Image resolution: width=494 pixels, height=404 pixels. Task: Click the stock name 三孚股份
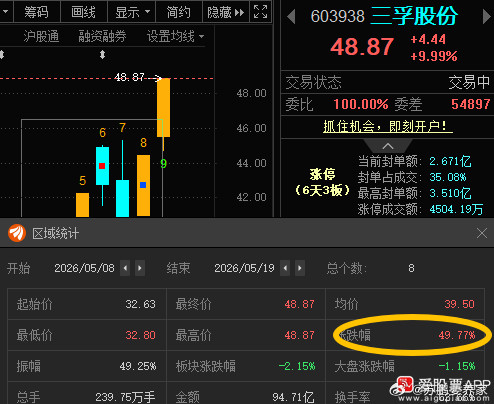tap(414, 16)
